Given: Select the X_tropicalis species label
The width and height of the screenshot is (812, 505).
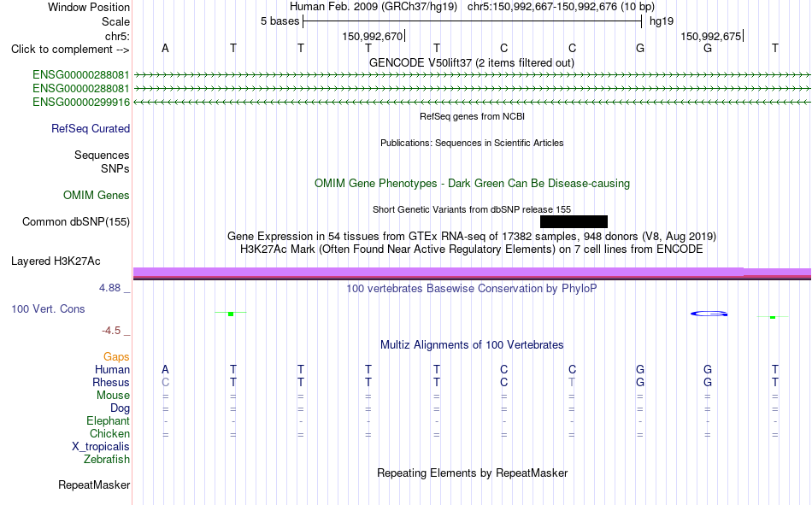Looking at the screenshot, I should [x=101, y=447].
